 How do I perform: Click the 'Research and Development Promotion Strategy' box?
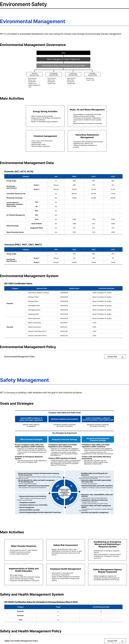(x=98, y=439)
